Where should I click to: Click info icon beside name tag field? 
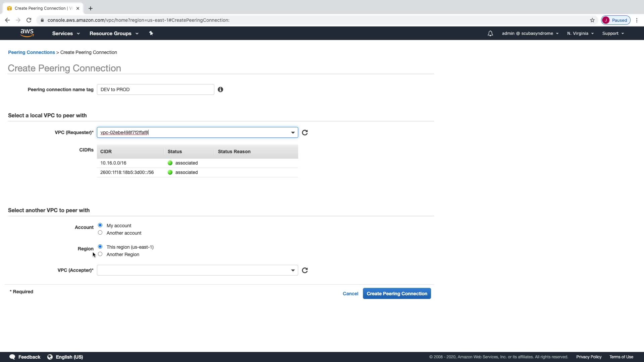(x=220, y=89)
